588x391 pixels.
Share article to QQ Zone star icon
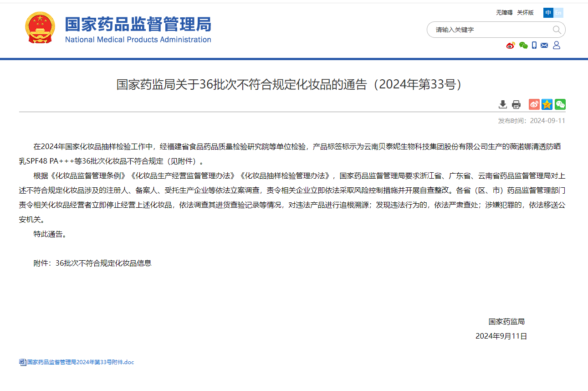click(x=547, y=104)
